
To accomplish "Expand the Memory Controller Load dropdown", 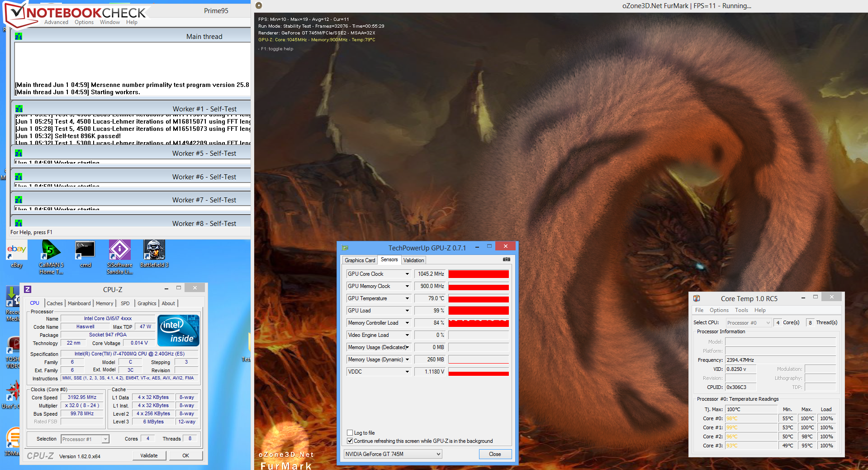I will (x=407, y=323).
